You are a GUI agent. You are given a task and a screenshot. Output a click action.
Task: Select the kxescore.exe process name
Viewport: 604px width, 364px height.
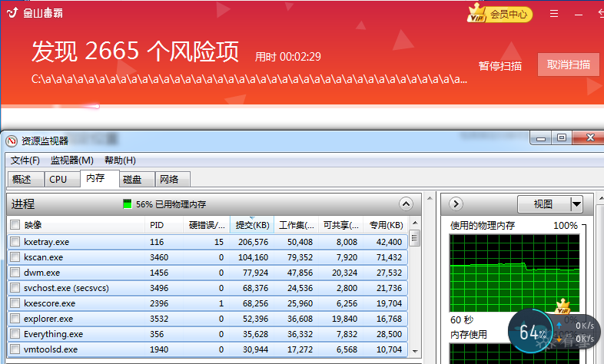click(x=49, y=303)
